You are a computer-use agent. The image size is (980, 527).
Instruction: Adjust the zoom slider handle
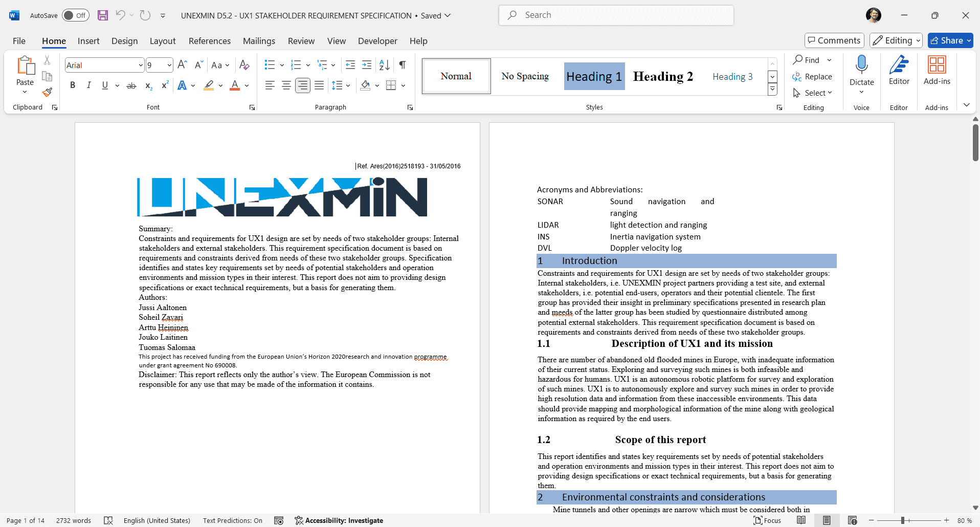tap(903, 520)
